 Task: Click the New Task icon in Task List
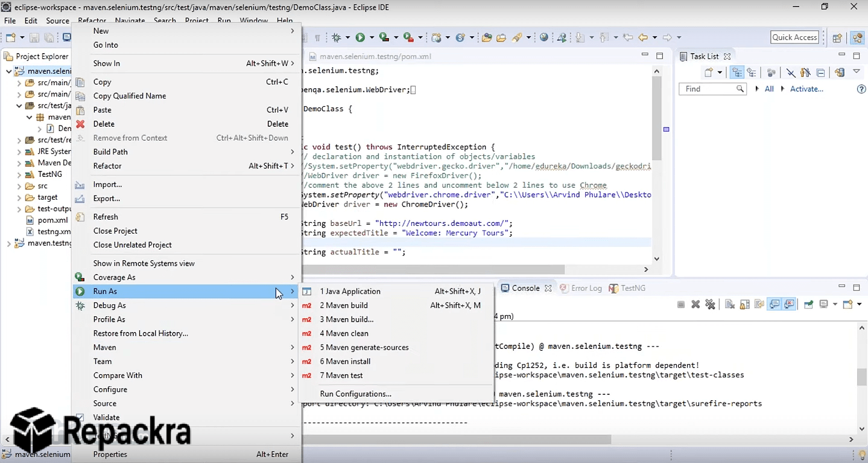point(709,72)
